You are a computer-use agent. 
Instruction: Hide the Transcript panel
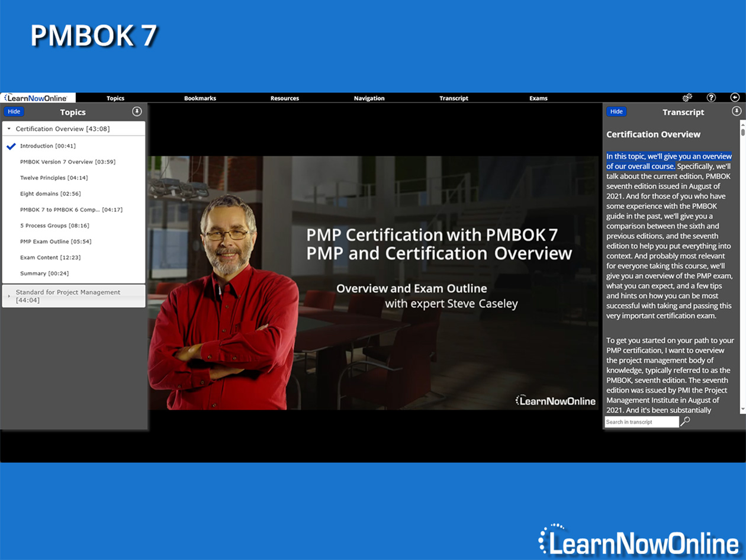616,111
